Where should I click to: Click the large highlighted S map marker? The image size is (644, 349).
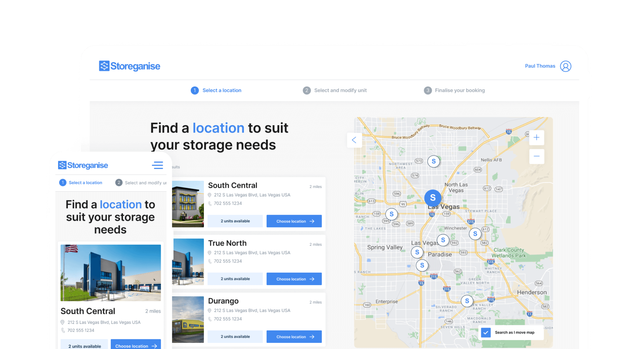tap(432, 198)
